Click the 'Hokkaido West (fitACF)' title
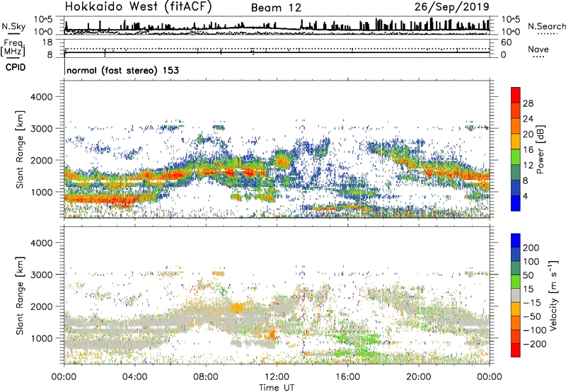Viewport: 566px width, 392px height. 138,7
